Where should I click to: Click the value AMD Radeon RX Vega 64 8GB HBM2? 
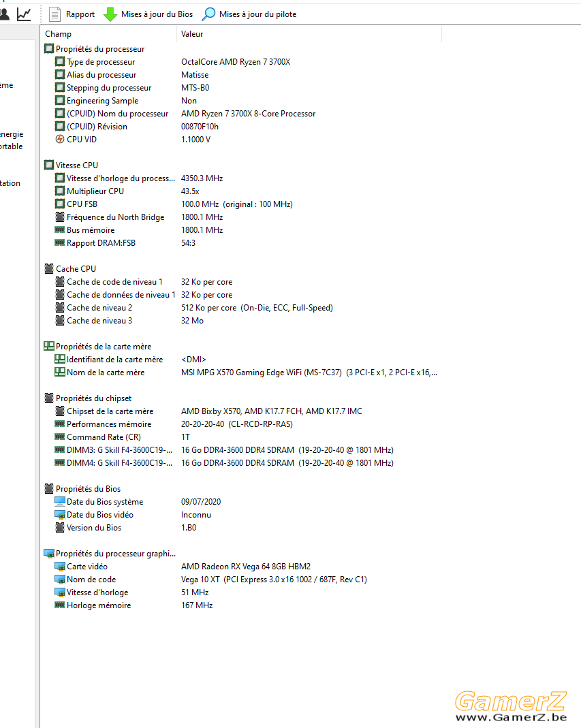click(246, 567)
